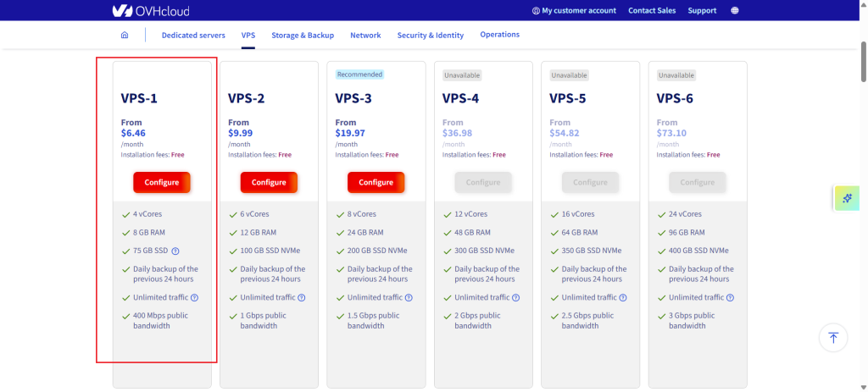The width and height of the screenshot is (868, 392).
Task: Open info icon beside VPS-1 75 GB SSD
Action: 175,251
